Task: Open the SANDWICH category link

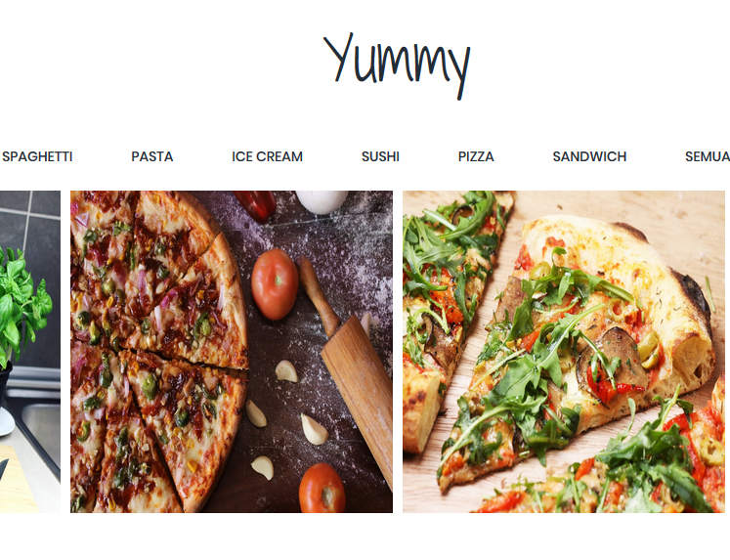Action: pos(589,156)
